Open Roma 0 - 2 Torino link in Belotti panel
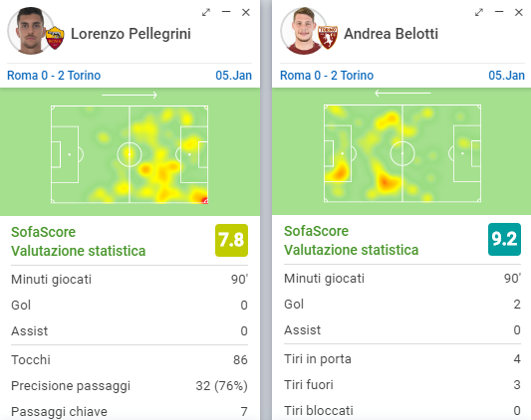 pos(327,75)
